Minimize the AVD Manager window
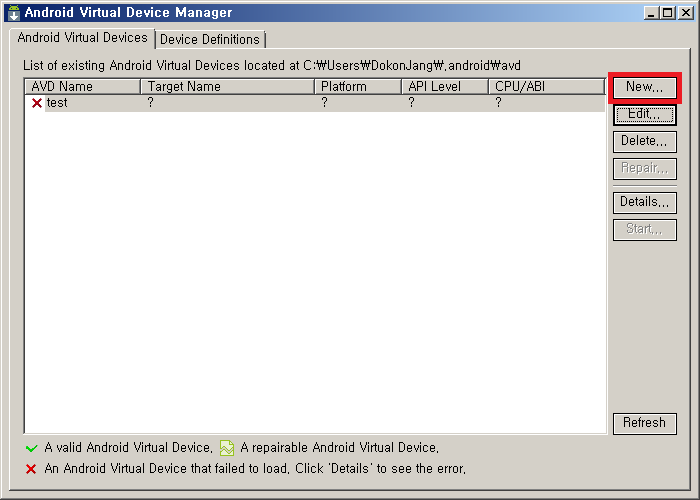This screenshot has width=700, height=500. [x=652, y=13]
